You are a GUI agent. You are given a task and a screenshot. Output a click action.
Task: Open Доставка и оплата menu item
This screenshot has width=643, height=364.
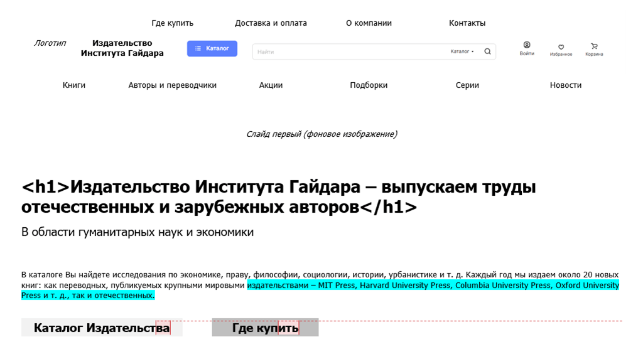[271, 23]
